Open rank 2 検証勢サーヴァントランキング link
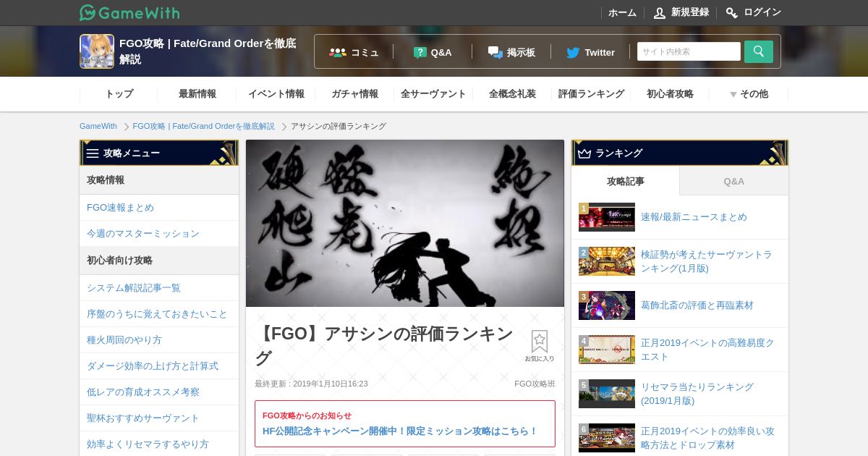The height and width of the screenshot is (456, 868). click(x=707, y=261)
